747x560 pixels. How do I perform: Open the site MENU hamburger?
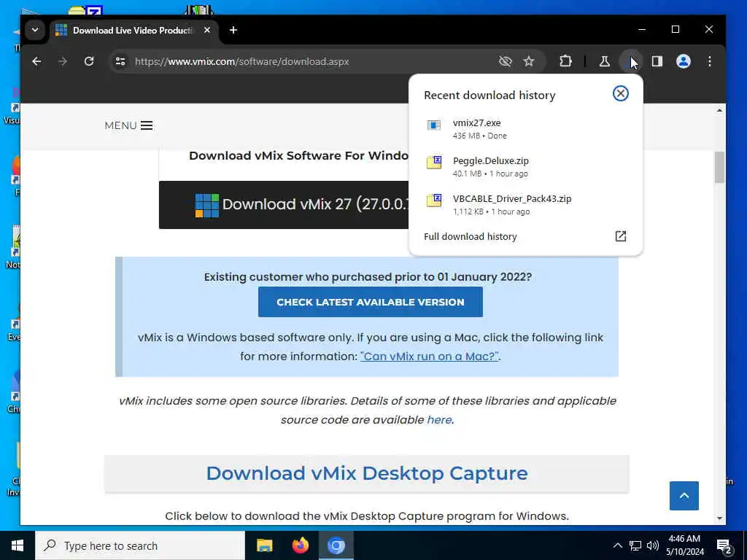coord(128,125)
